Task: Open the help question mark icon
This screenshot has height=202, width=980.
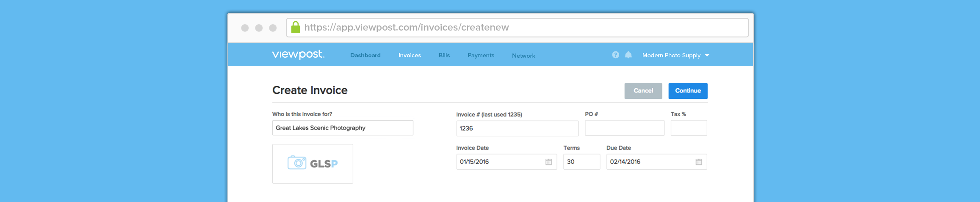Action: (615, 55)
